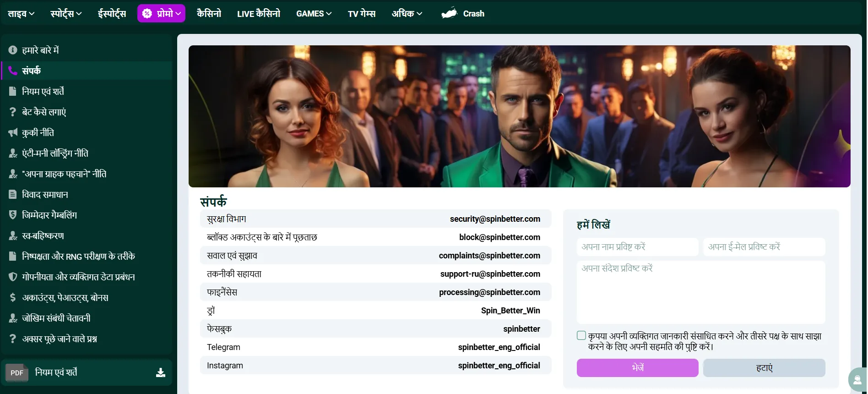Click the document icon beside निष्पक्षता और RNG परीक्षण
Viewport: 868px width, 394px height.
[x=13, y=256]
